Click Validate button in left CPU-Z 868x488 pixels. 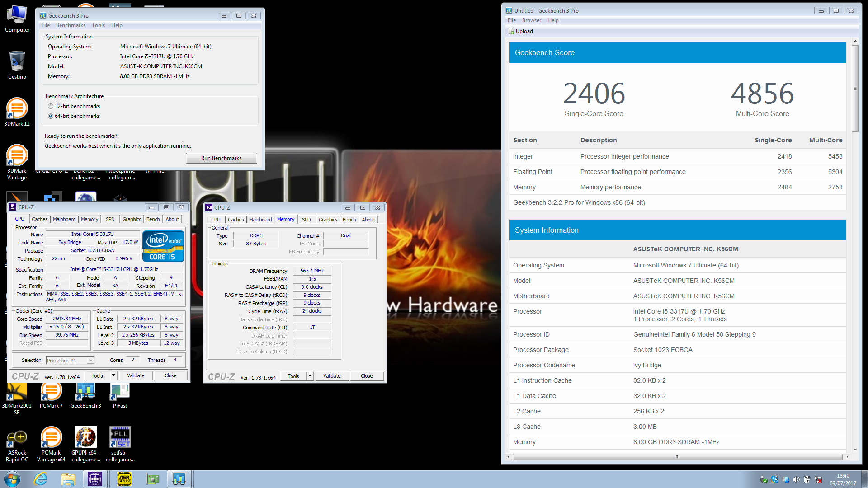tap(136, 375)
